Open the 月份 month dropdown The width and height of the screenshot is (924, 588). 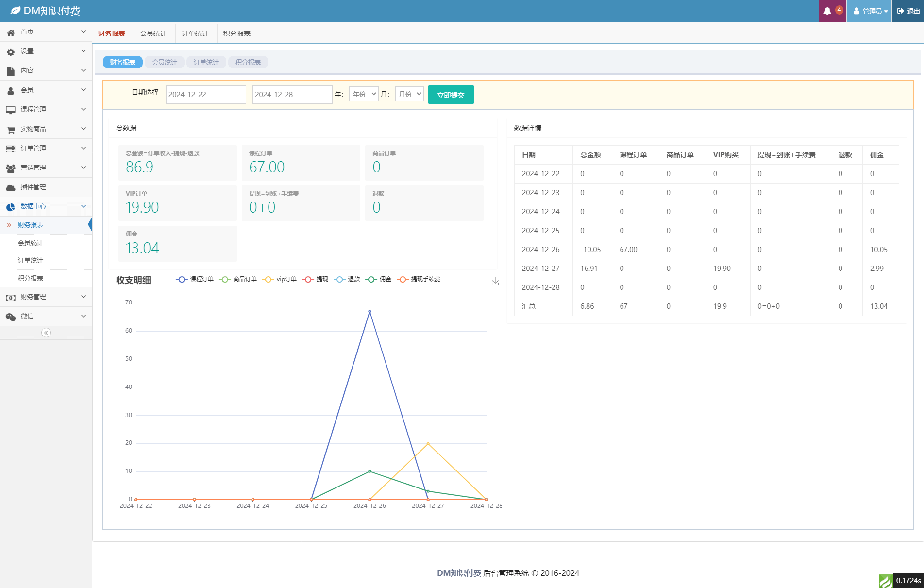point(409,94)
